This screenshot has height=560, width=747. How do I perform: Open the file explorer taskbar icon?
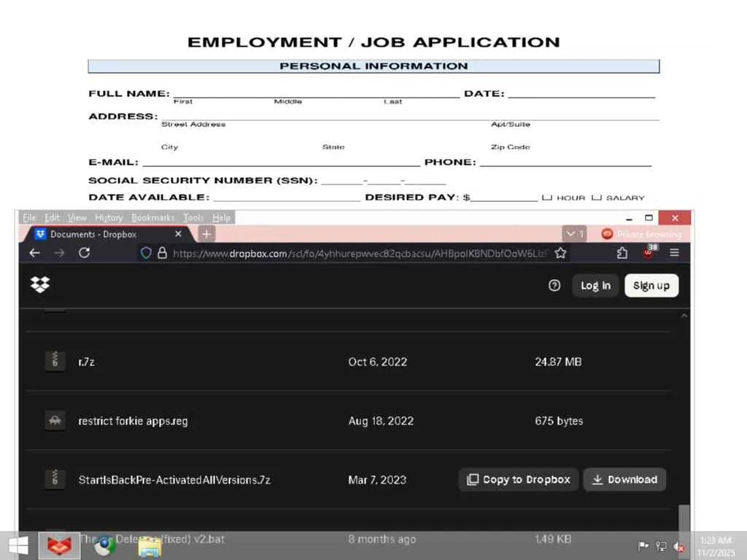(x=150, y=546)
